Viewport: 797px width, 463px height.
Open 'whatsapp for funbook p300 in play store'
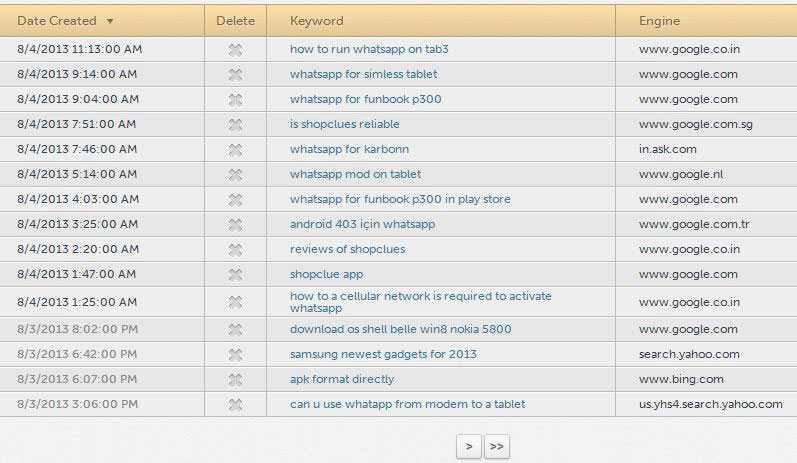click(400, 199)
